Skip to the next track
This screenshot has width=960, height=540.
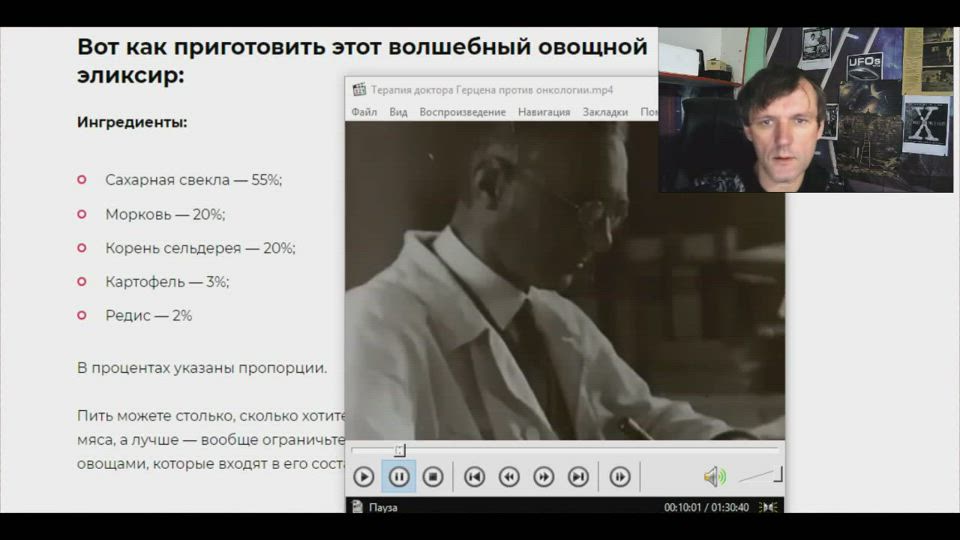[x=578, y=477]
